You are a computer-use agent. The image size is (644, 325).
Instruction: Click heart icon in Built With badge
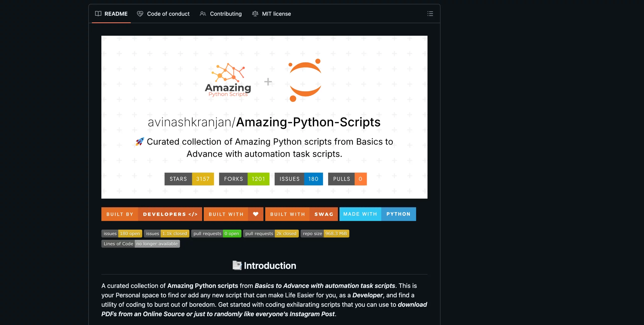pyautogui.click(x=256, y=214)
